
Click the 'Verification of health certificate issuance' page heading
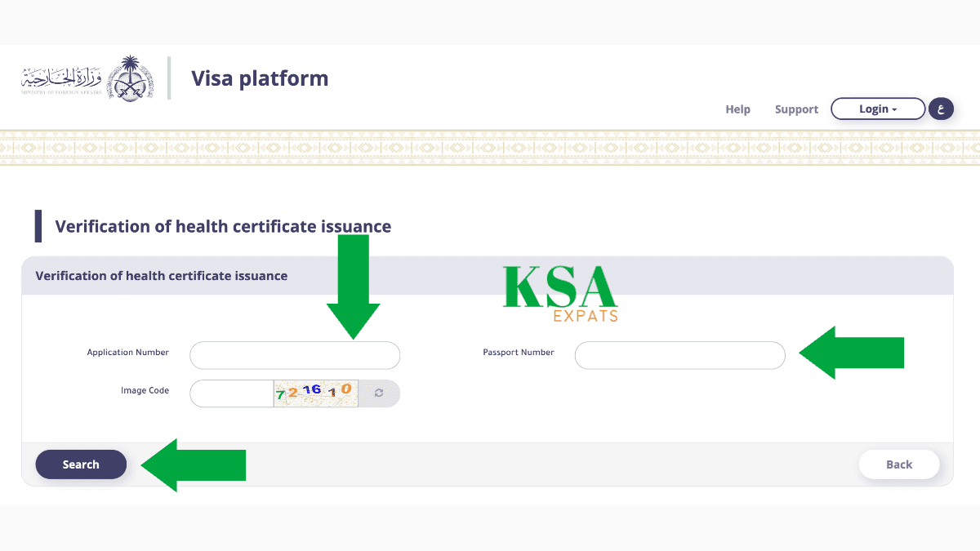[x=223, y=226]
